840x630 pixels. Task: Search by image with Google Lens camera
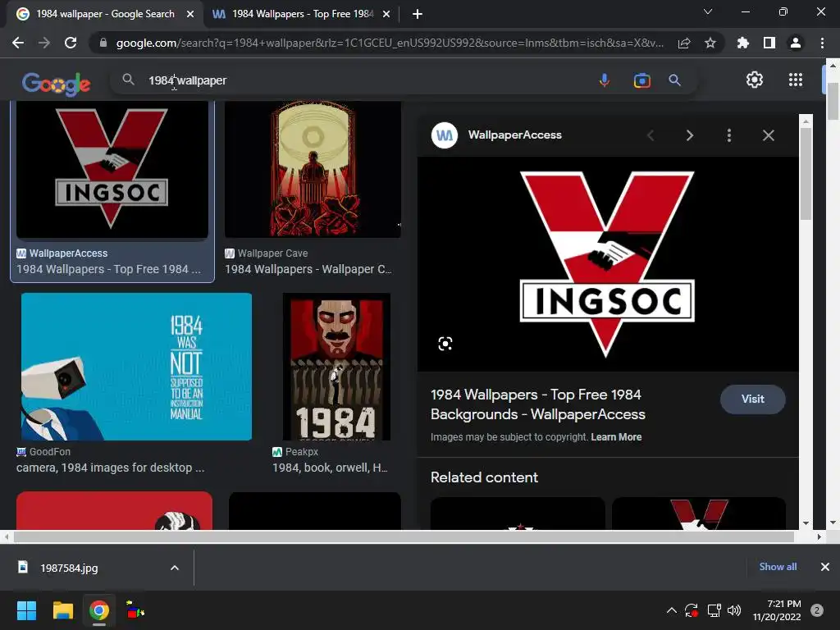(x=641, y=80)
